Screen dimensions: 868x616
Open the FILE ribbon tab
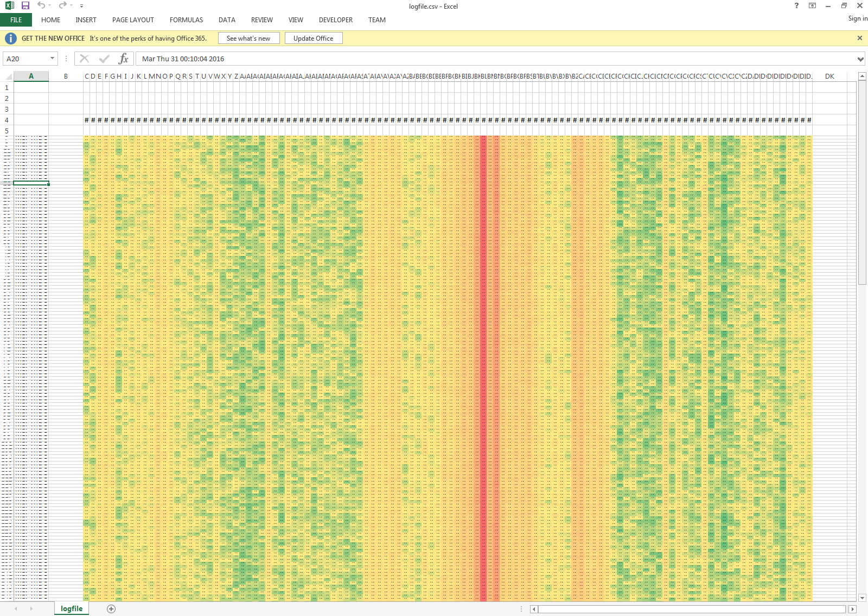pos(16,20)
